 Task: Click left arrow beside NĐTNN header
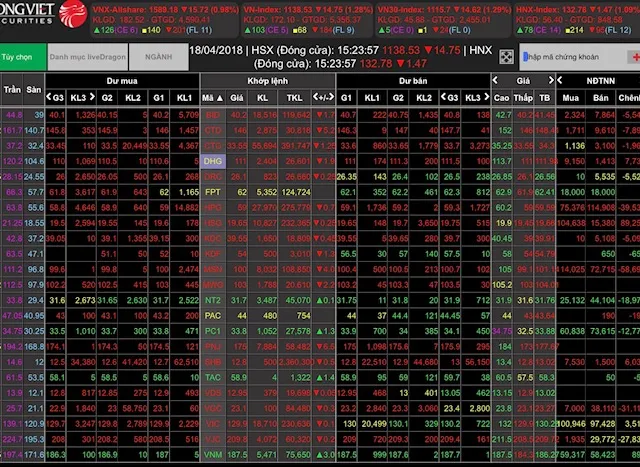pyautogui.click(x=561, y=78)
